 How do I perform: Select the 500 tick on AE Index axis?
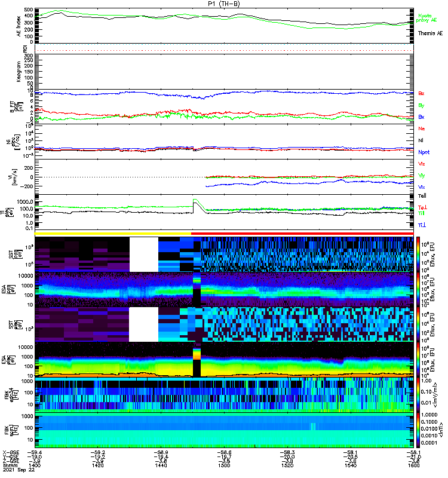tap(29, 10)
